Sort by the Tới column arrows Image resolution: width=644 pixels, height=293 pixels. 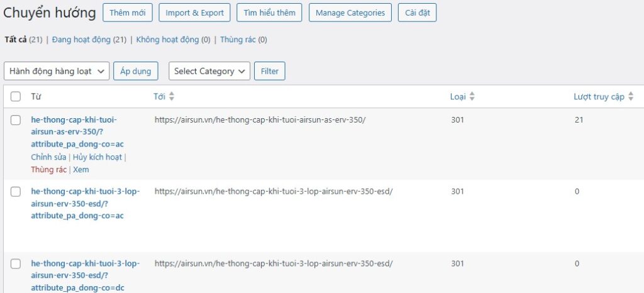[x=172, y=97]
